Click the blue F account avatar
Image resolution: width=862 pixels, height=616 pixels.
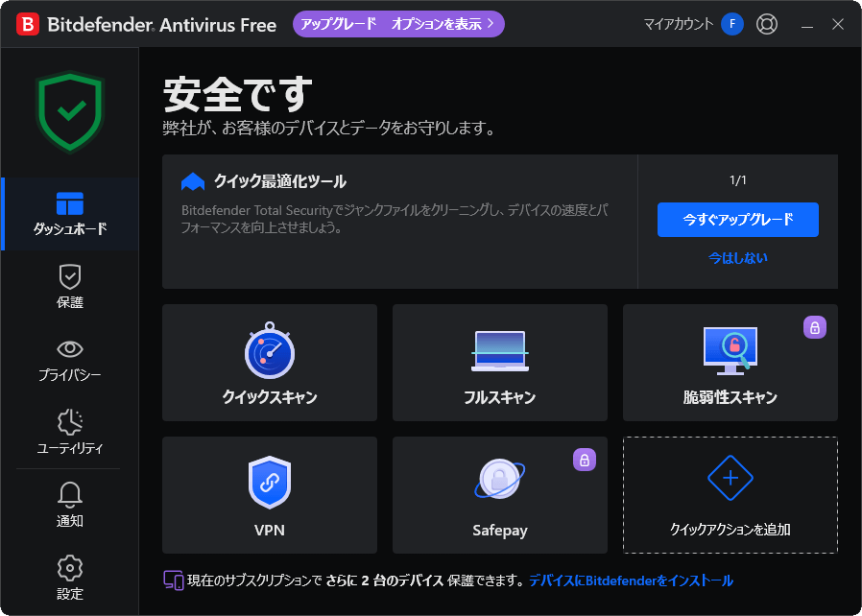(x=731, y=24)
